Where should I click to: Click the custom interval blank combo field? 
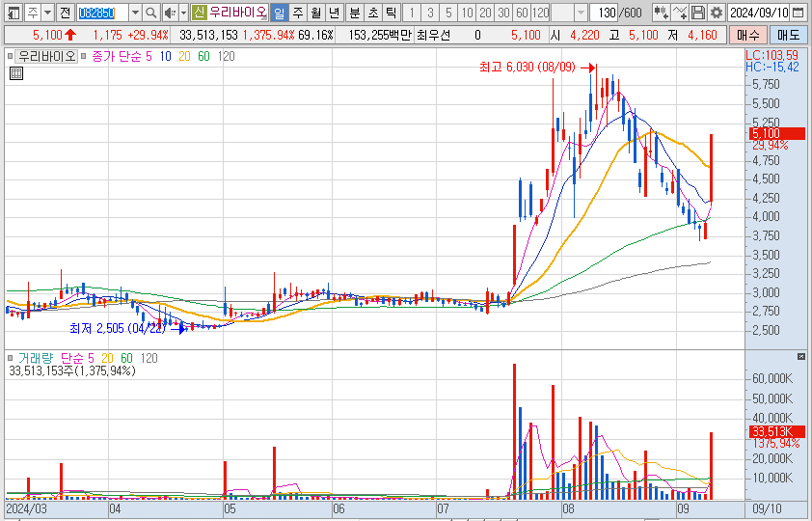click(x=563, y=13)
